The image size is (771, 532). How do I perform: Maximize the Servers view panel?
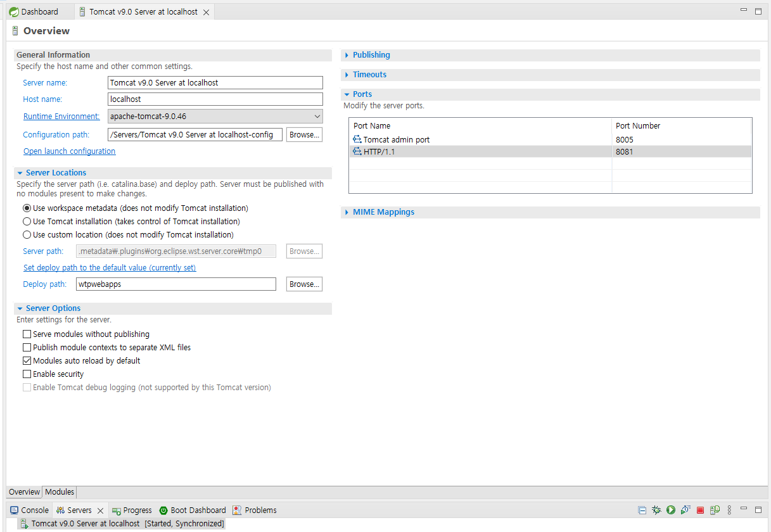click(758, 509)
